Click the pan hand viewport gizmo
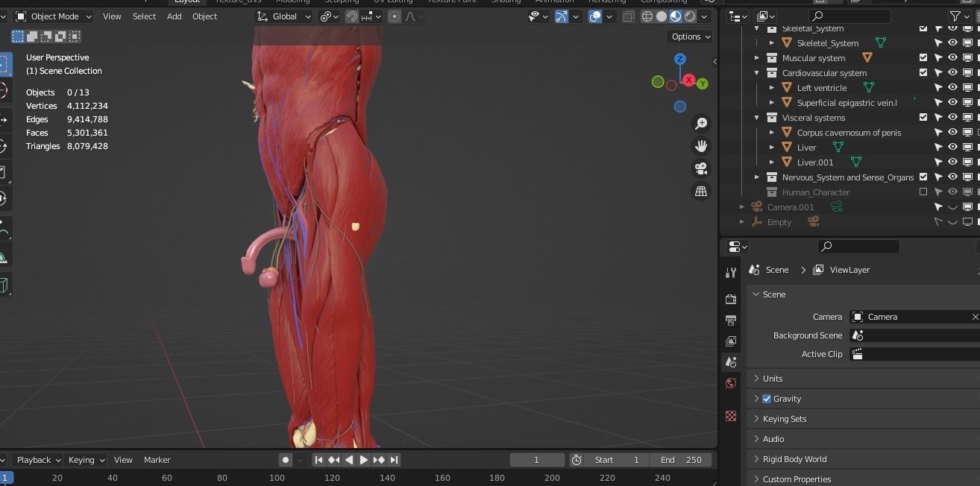Screen dimensions: 980x486 [x=701, y=146]
